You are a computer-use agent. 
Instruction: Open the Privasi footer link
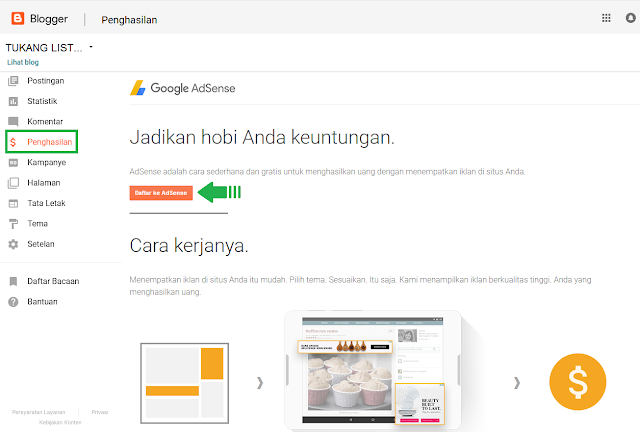[100, 412]
